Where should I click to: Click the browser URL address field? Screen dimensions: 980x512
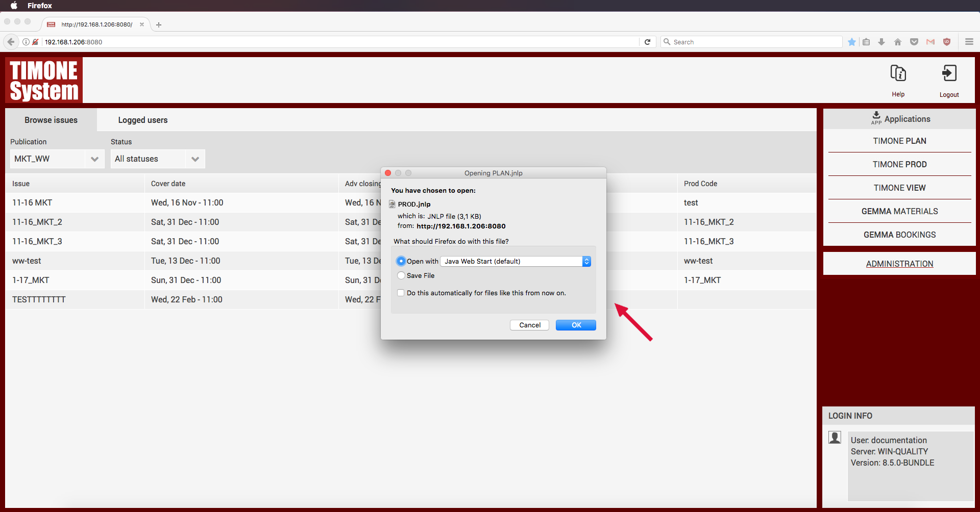click(x=339, y=42)
